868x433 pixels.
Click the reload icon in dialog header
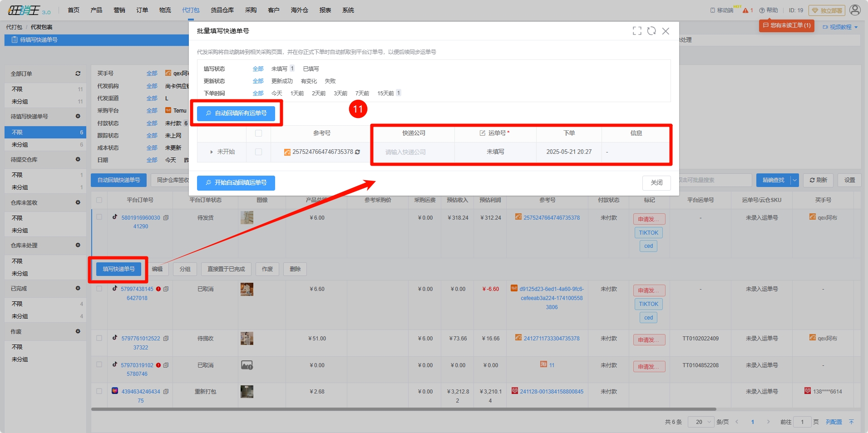click(x=651, y=31)
